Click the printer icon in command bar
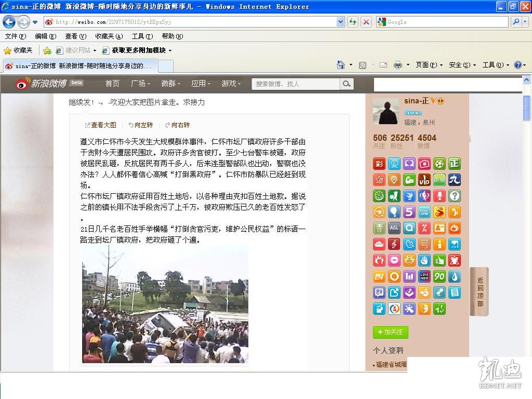This screenshot has width=532, height=399. click(398, 65)
